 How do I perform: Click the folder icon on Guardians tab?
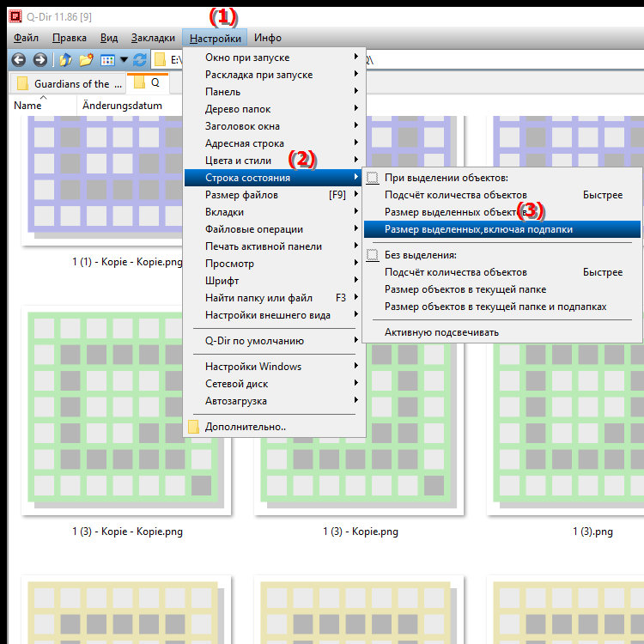tap(22, 84)
